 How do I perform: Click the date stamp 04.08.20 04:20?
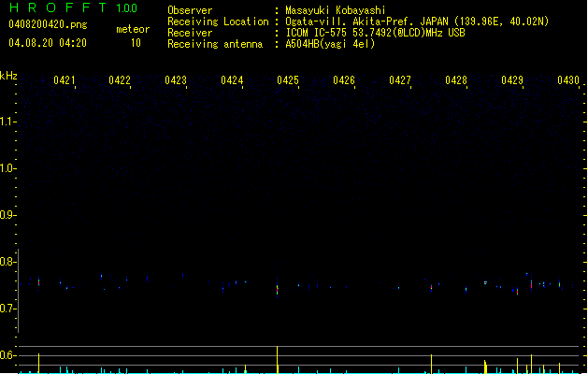48,43
